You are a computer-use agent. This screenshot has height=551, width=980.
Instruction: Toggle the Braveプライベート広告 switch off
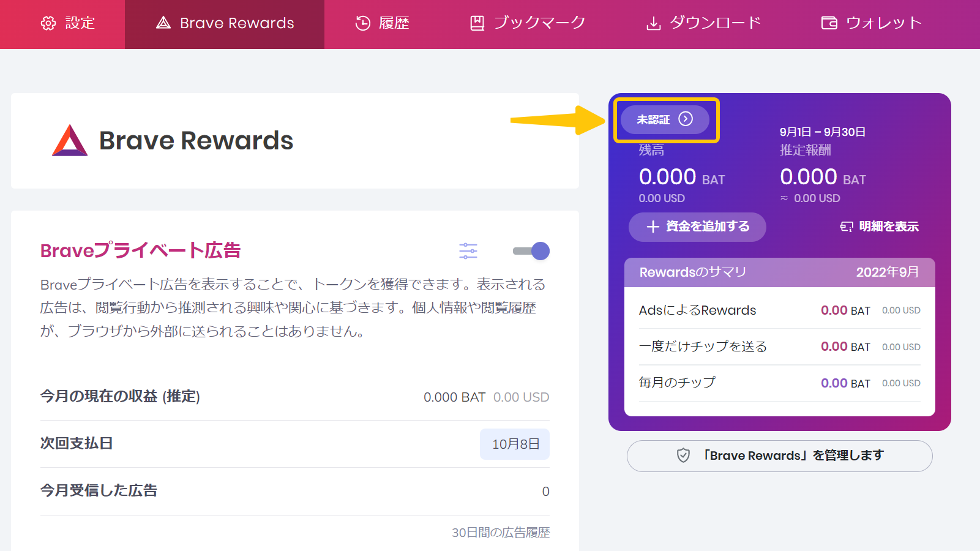(531, 251)
